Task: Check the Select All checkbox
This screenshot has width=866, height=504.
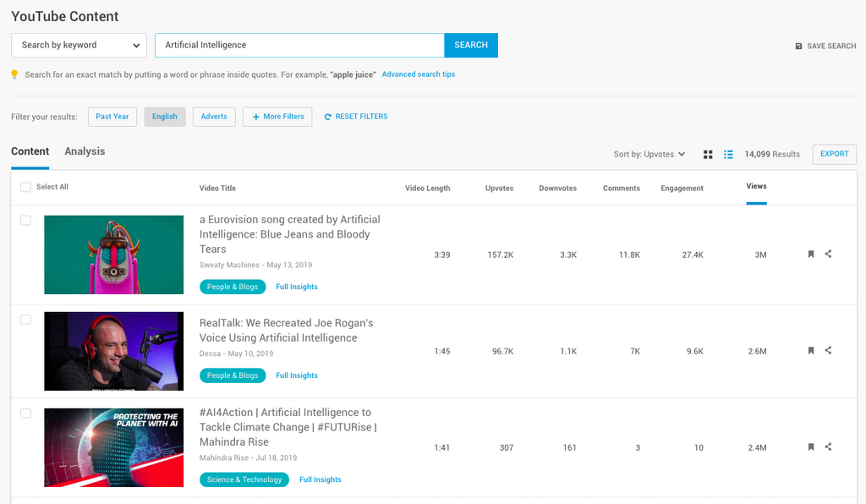Action: [25, 187]
